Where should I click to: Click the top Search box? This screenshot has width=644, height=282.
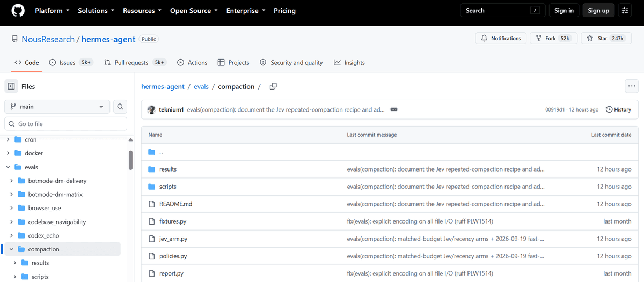[x=503, y=11]
